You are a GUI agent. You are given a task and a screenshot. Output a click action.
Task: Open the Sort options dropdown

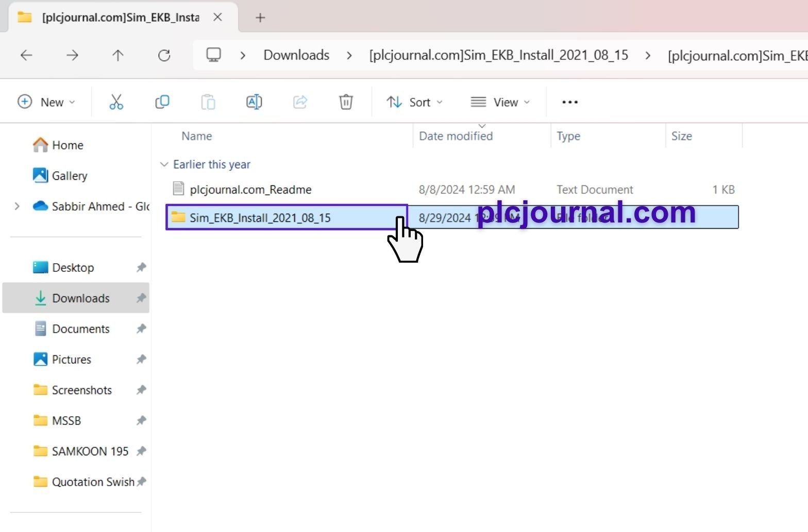coord(415,102)
